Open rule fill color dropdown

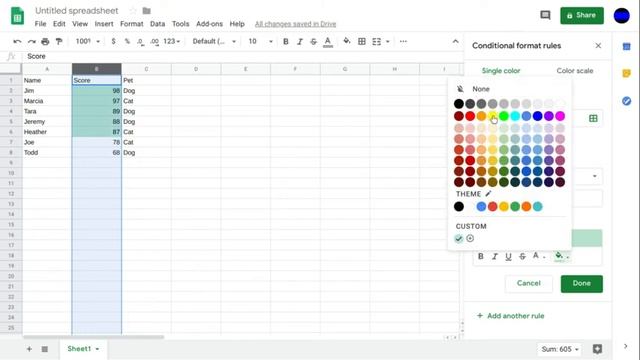click(562, 256)
